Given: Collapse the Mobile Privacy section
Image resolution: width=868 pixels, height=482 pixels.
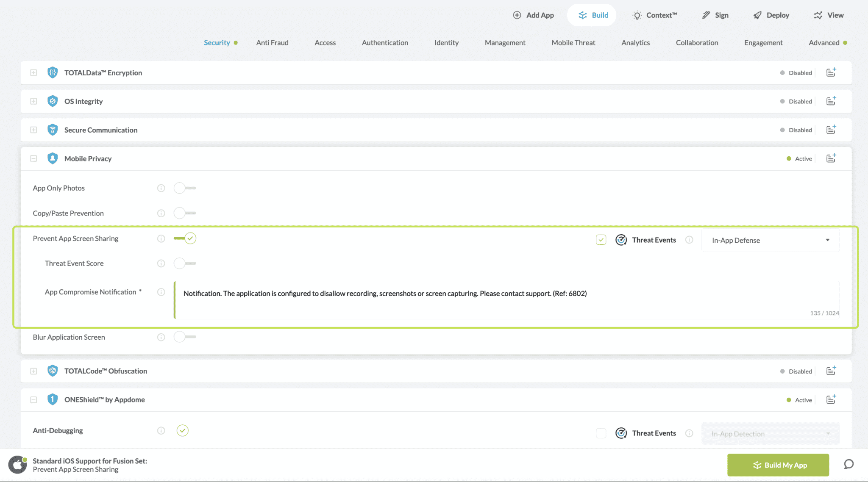Looking at the screenshot, I should pos(33,158).
